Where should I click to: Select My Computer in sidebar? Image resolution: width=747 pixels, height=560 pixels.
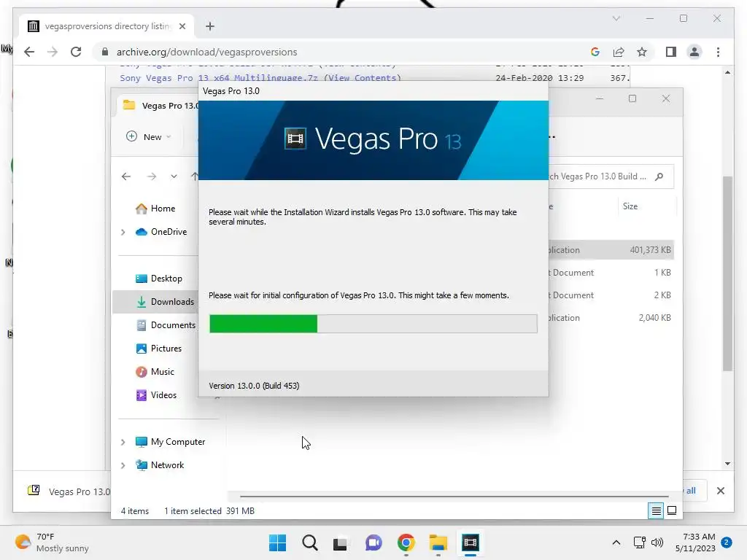click(x=177, y=442)
